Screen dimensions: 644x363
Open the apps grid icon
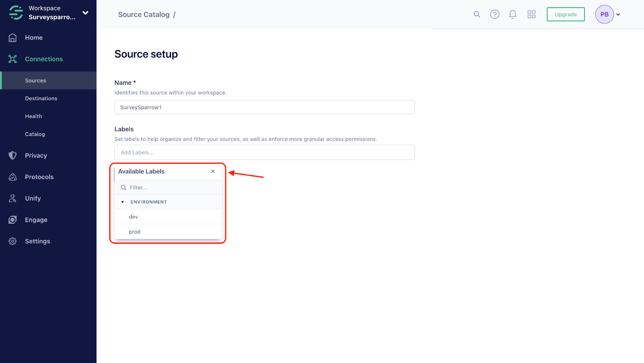click(x=531, y=14)
